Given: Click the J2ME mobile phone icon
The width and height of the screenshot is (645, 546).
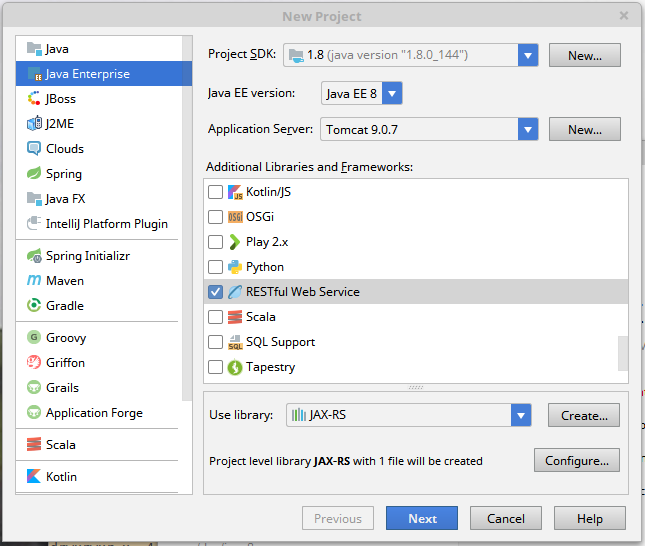Looking at the screenshot, I should tap(34, 123).
